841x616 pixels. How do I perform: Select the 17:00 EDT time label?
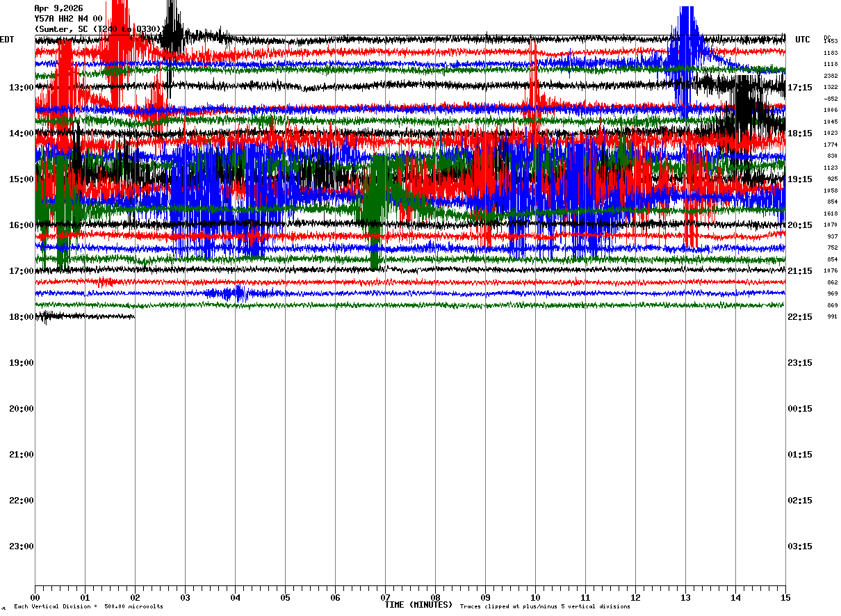pyautogui.click(x=21, y=271)
